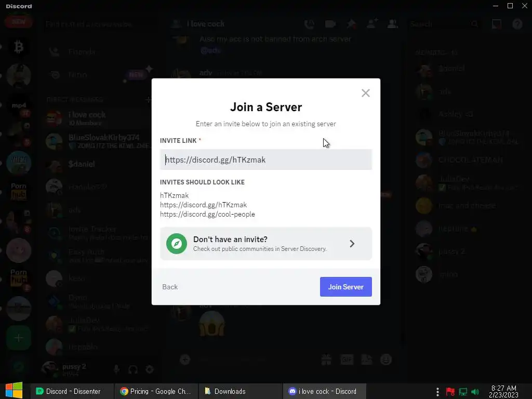Open GIF picker in message bar

pos(347,360)
